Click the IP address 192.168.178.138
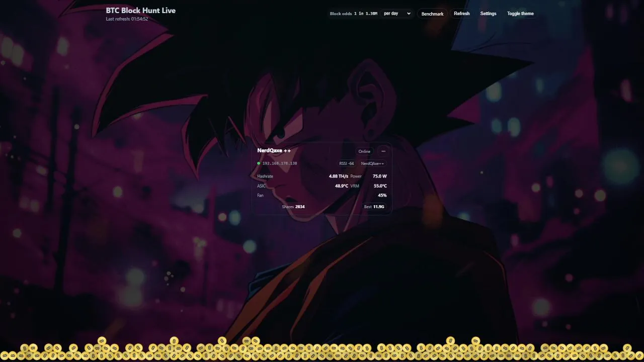This screenshot has width=644, height=362. coord(280,163)
